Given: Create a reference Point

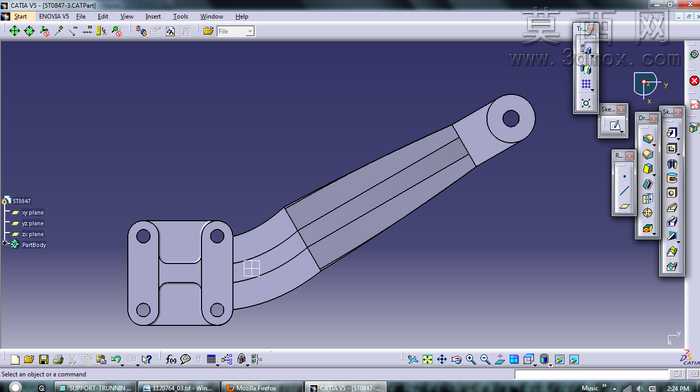Looking at the screenshot, I should point(624,176).
